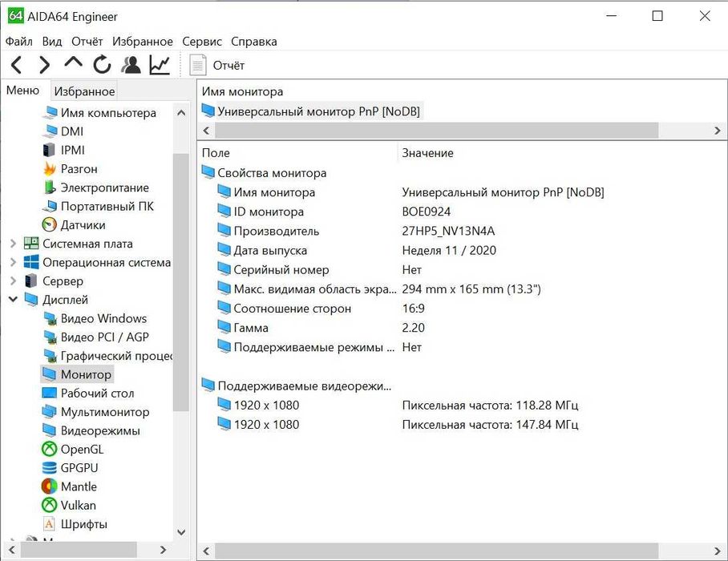Click the Видео PCI / AGP icon
This screenshot has height=561, width=728.
pos(50,337)
